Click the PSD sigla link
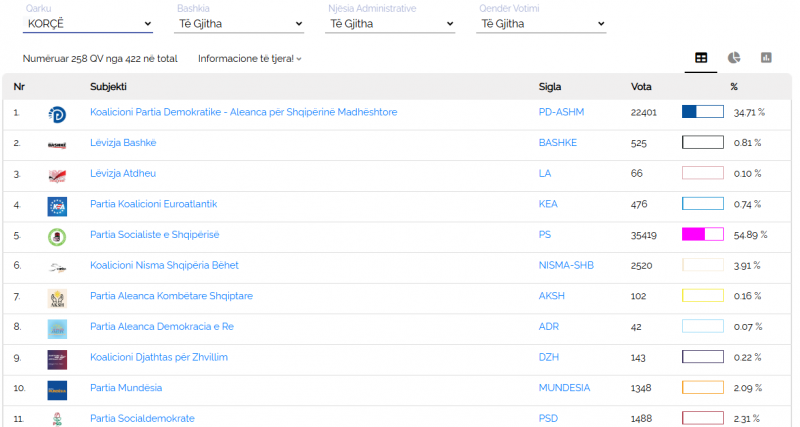The width and height of the screenshot is (800, 427). [548, 418]
